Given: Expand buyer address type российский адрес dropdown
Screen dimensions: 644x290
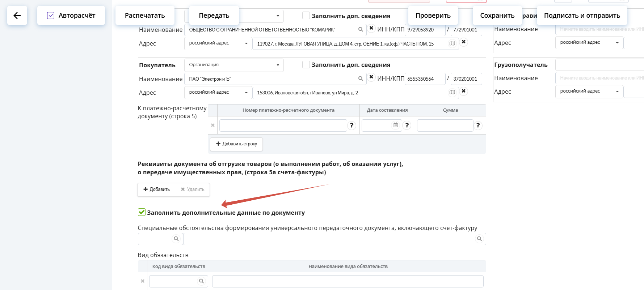Looking at the screenshot, I should pyautogui.click(x=218, y=93).
